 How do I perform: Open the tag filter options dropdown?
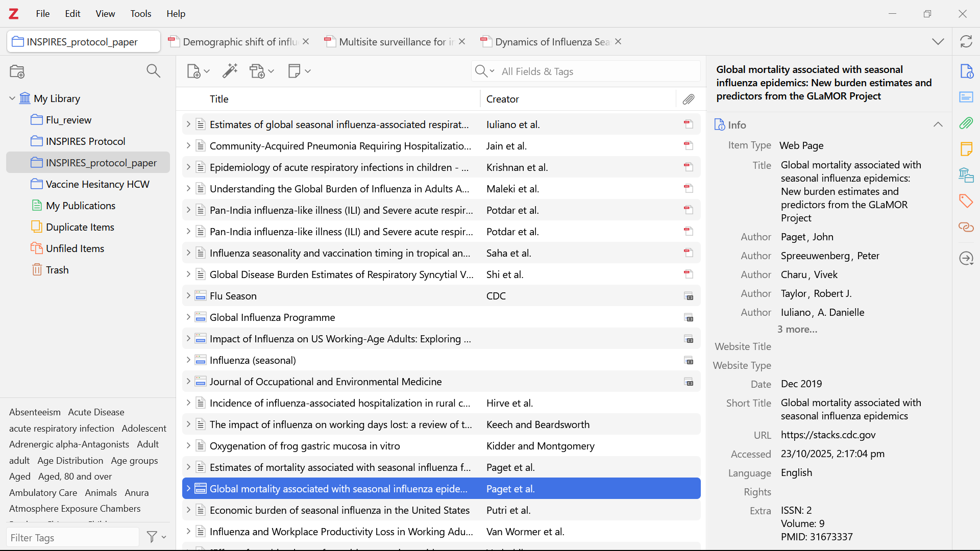click(x=157, y=537)
